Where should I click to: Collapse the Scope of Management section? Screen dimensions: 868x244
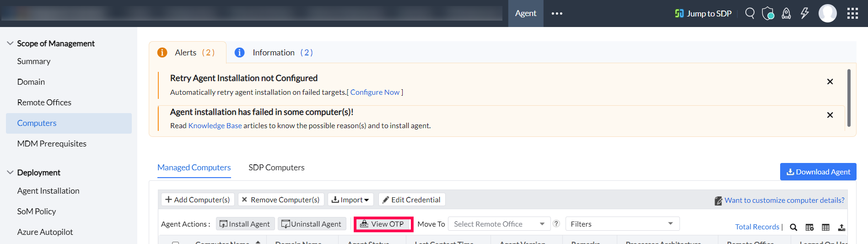click(x=10, y=43)
